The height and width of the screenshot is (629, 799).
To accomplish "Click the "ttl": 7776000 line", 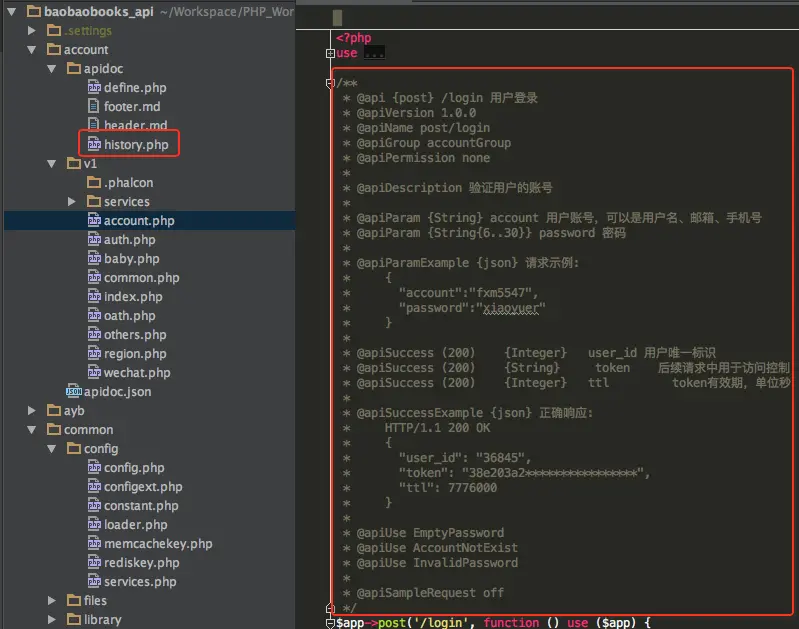I will [x=447, y=488].
